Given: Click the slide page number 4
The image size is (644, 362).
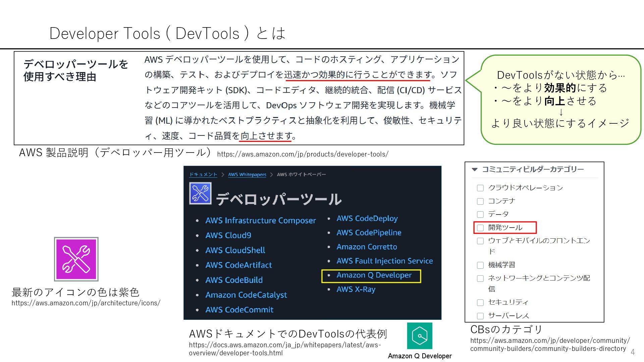Looking at the screenshot, I should click(633, 352).
